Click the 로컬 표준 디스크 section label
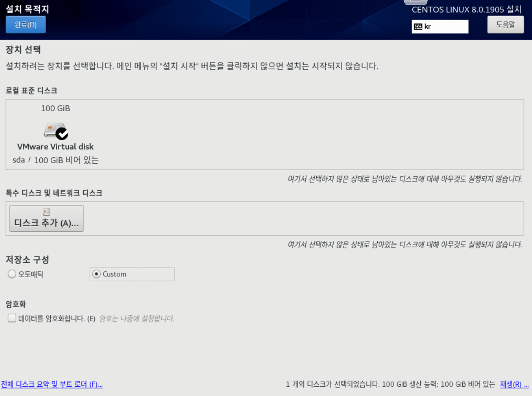This screenshot has height=396, width=532. click(x=31, y=91)
